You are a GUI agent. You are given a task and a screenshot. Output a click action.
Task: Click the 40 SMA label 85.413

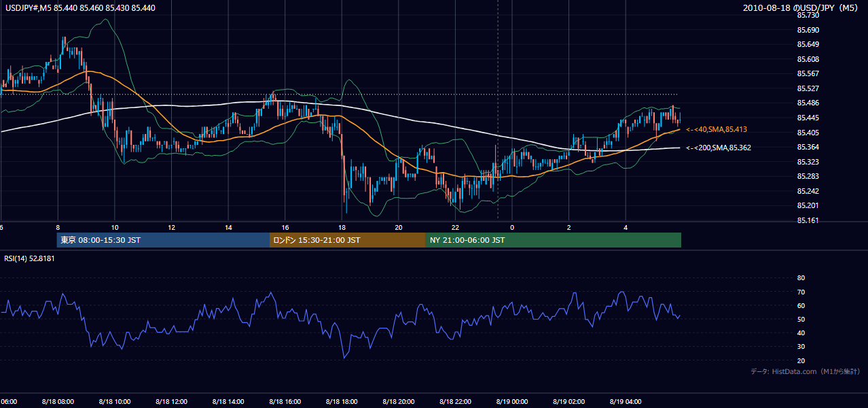[717, 129]
